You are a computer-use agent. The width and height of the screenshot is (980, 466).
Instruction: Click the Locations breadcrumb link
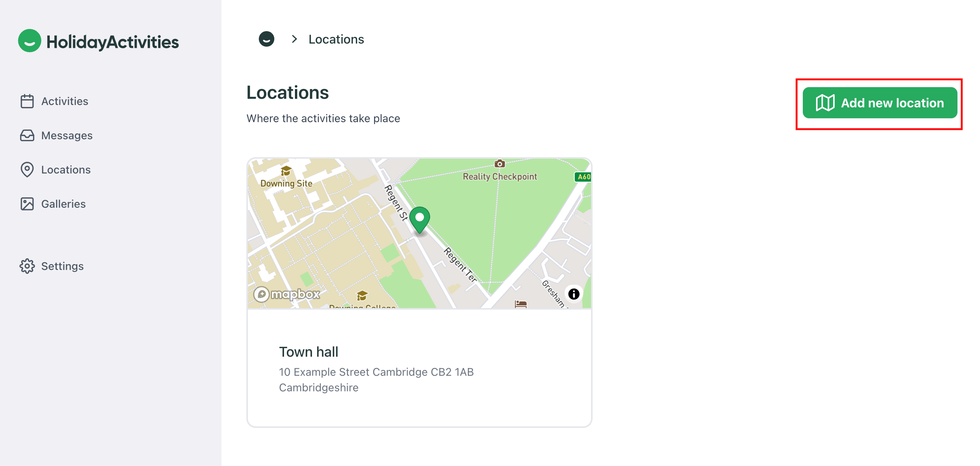tap(336, 39)
